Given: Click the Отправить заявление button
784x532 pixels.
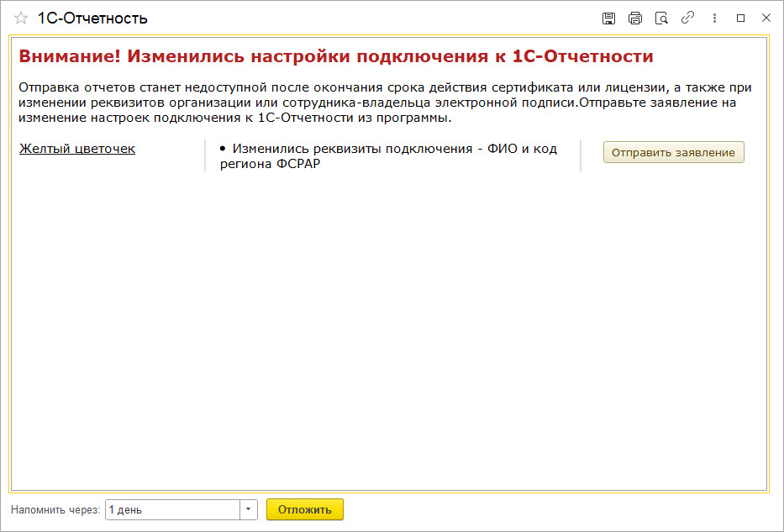Looking at the screenshot, I should pyautogui.click(x=673, y=152).
